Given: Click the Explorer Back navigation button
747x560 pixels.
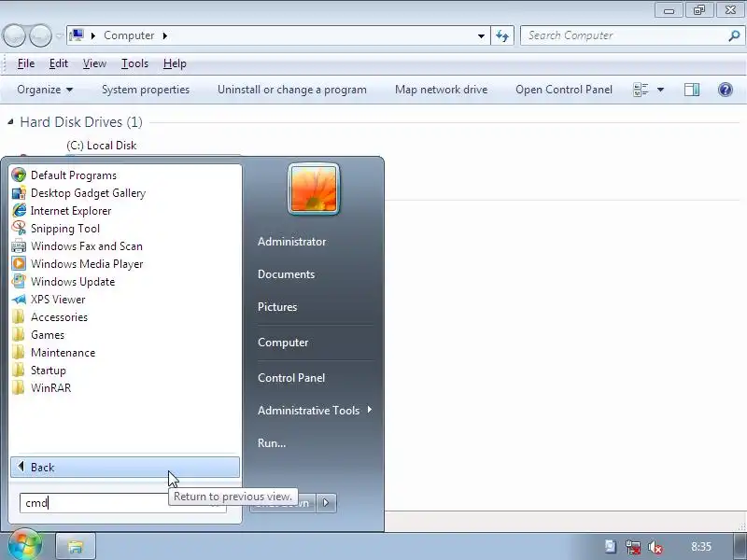Looking at the screenshot, I should coord(14,35).
